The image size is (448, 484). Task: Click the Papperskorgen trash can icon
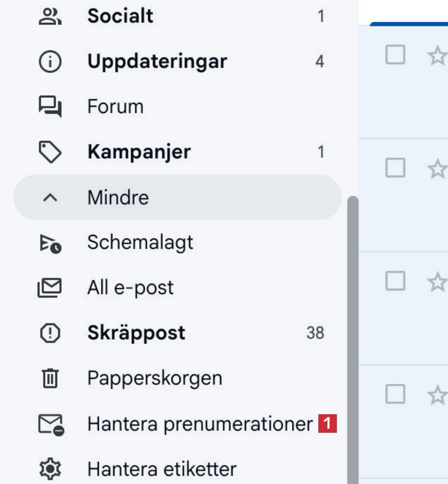pos(50,378)
